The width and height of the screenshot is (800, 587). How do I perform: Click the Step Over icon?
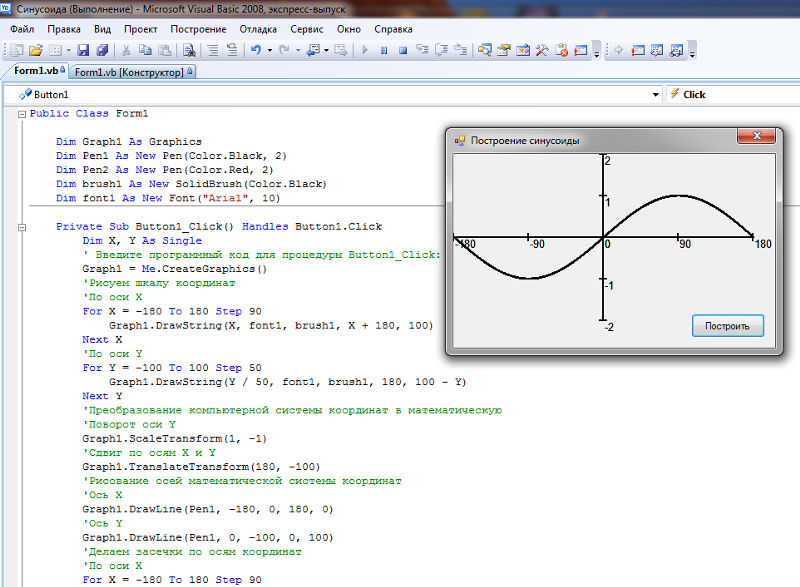[x=441, y=50]
